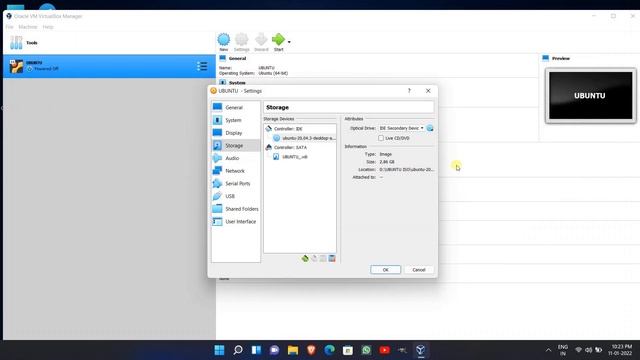
Task: Click the remove controller icon below storage tree
Action: click(x=314, y=258)
